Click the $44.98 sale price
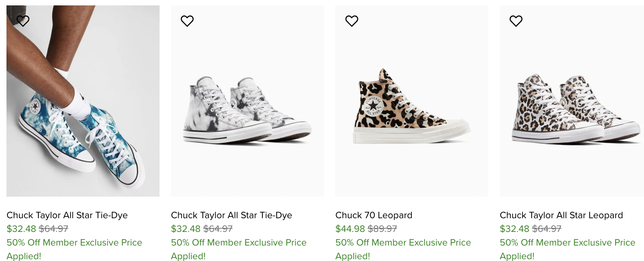Viewport: 644px width, 261px height. click(350, 229)
